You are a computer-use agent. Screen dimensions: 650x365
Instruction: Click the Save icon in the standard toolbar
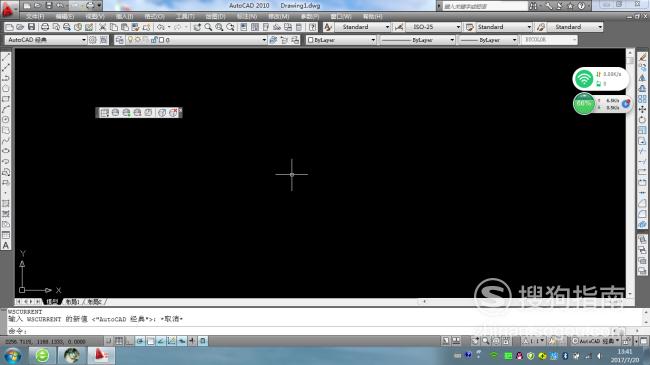pyautogui.click(x=32, y=27)
